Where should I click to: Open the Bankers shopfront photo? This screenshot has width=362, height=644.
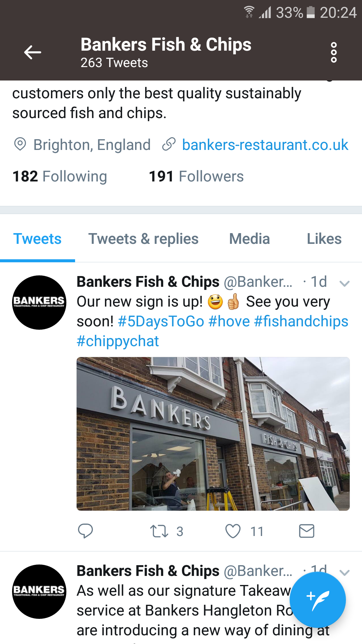[213, 434]
